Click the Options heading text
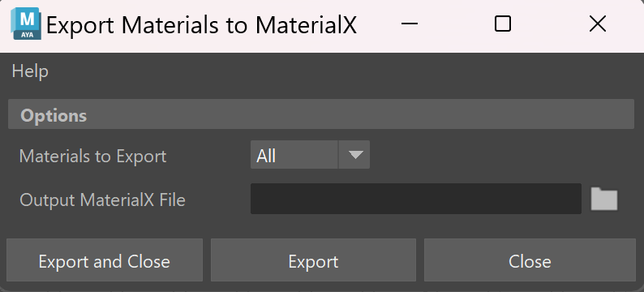 (54, 115)
